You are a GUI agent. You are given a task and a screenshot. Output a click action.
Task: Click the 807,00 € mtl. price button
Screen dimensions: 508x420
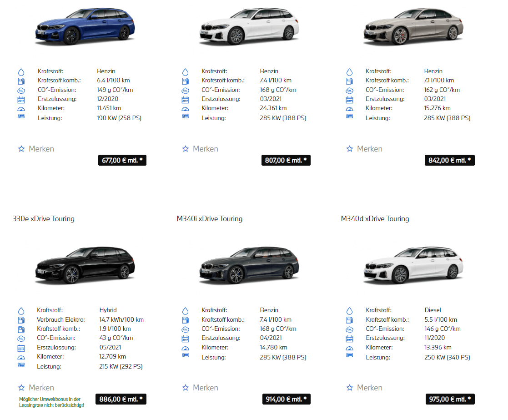coord(286,160)
